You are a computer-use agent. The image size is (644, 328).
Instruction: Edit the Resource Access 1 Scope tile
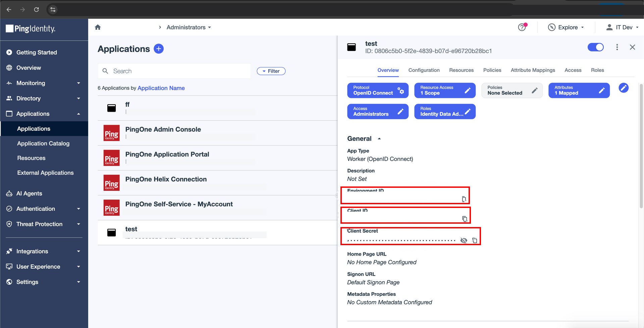click(x=445, y=91)
